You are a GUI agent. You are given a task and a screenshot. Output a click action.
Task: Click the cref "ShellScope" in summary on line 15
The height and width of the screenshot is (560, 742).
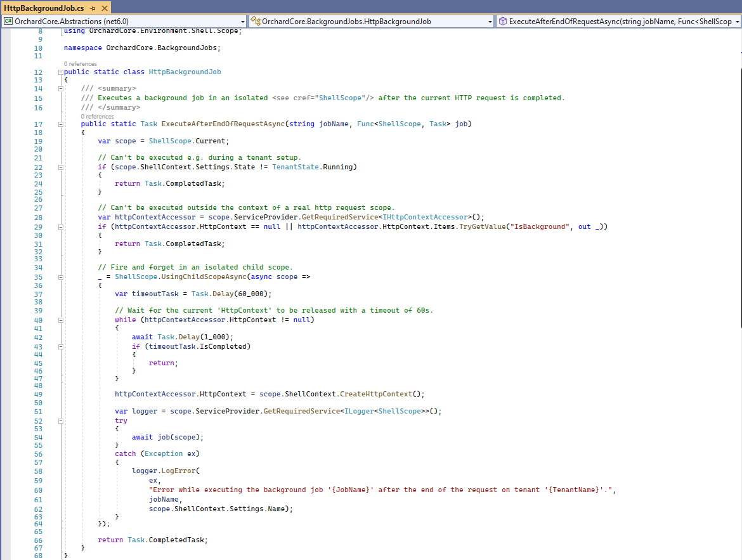340,98
